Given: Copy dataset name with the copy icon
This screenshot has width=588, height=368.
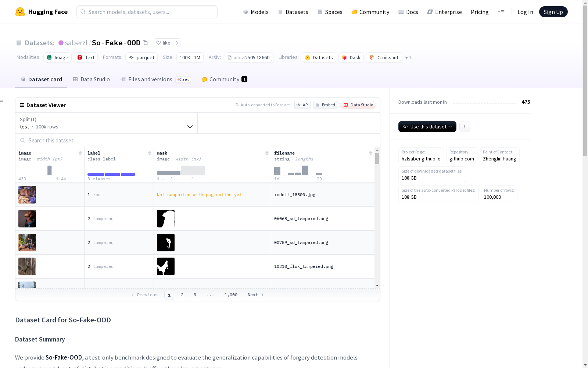Looking at the screenshot, I should (x=146, y=43).
